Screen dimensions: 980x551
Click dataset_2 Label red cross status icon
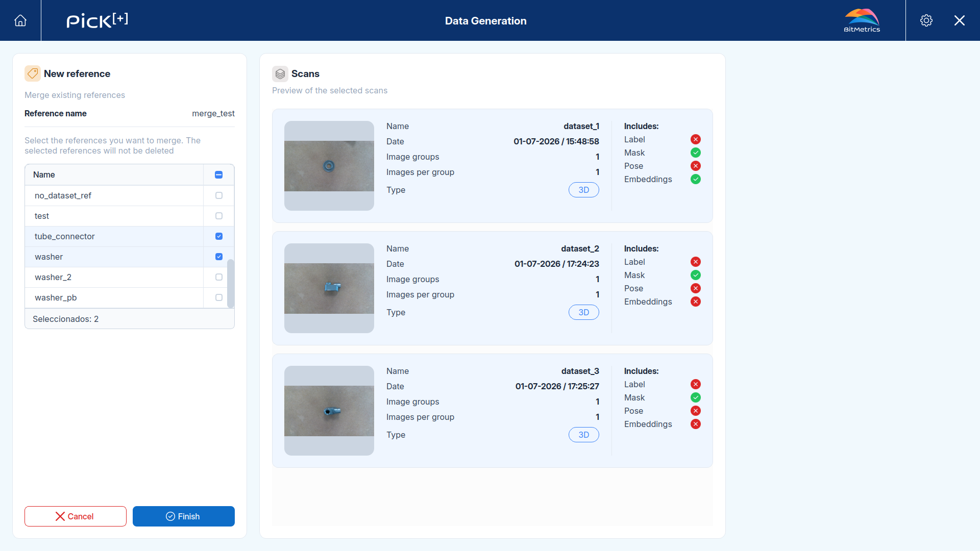coord(696,262)
